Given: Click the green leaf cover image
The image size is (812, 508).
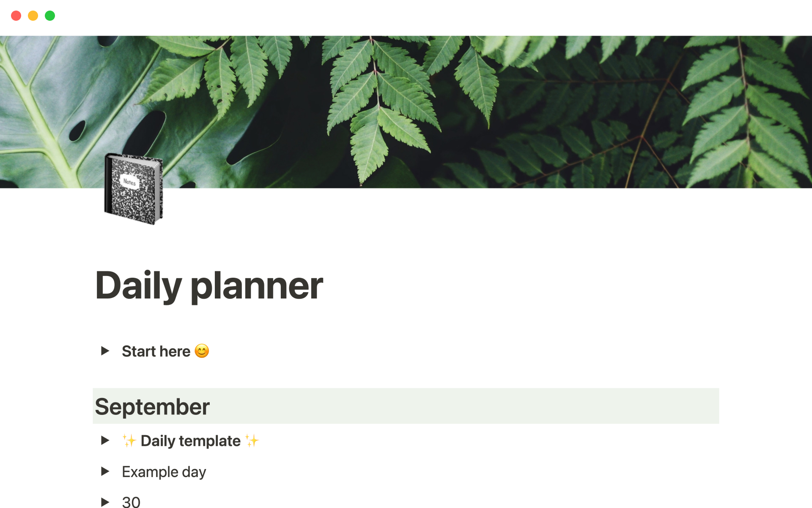Looking at the screenshot, I should click(406, 111).
